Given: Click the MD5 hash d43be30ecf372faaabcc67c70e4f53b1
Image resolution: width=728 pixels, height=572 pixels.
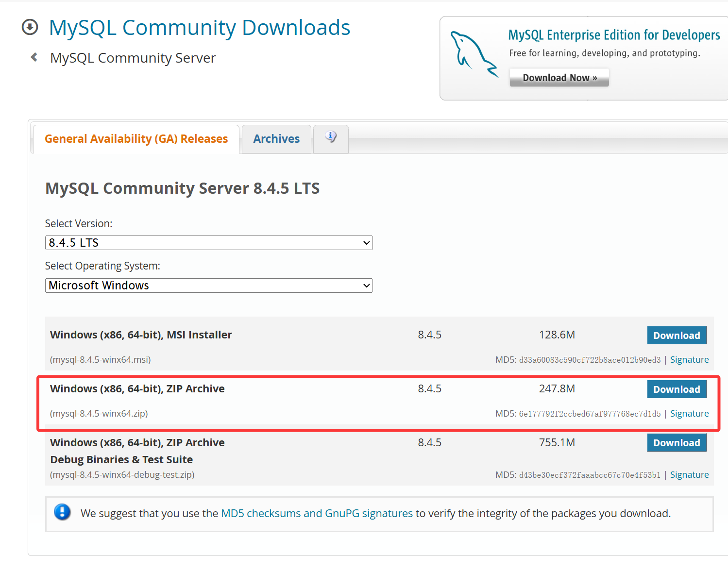Looking at the screenshot, I should click(x=590, y=475).
